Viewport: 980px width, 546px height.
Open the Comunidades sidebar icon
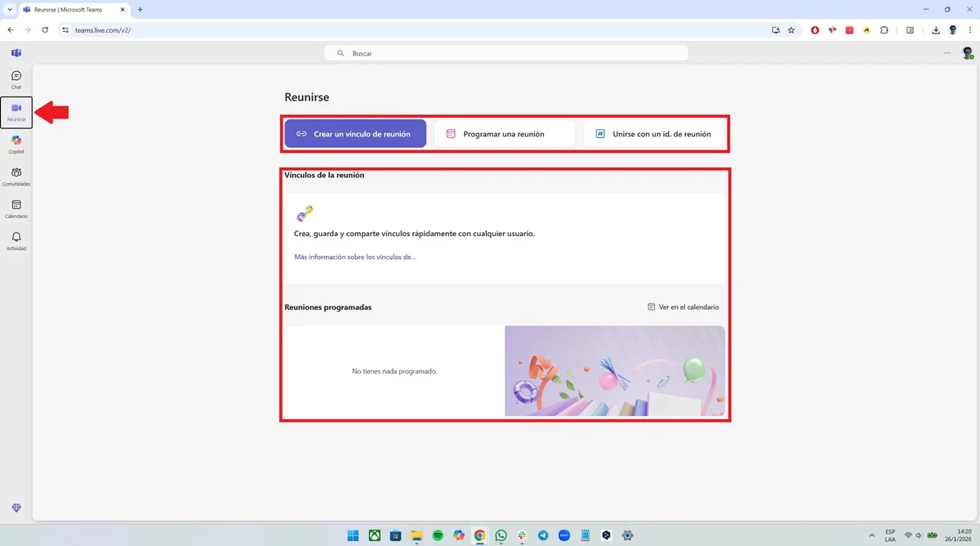[x=16, y=177]
